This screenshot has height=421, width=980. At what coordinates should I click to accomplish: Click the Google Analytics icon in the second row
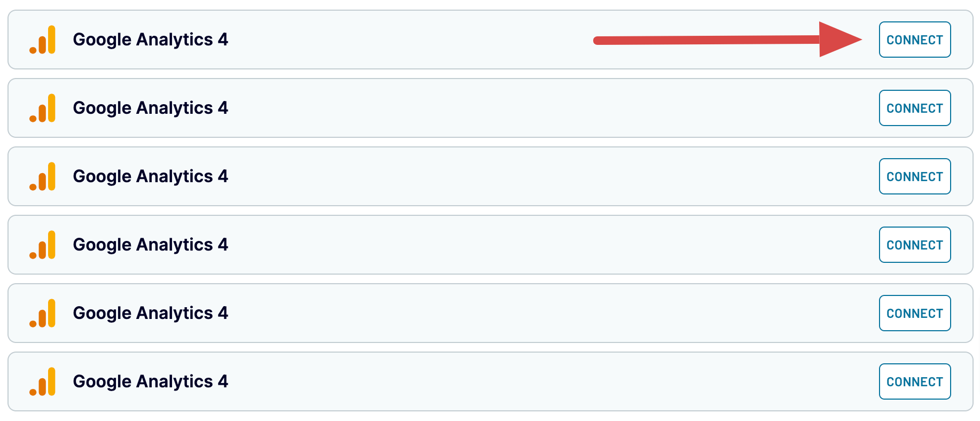43,108
